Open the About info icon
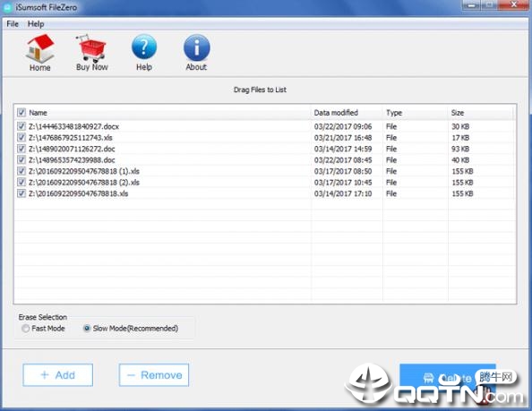Image resolution: width=532 pixels, height=411 pixels. click(x=196, y=53)
